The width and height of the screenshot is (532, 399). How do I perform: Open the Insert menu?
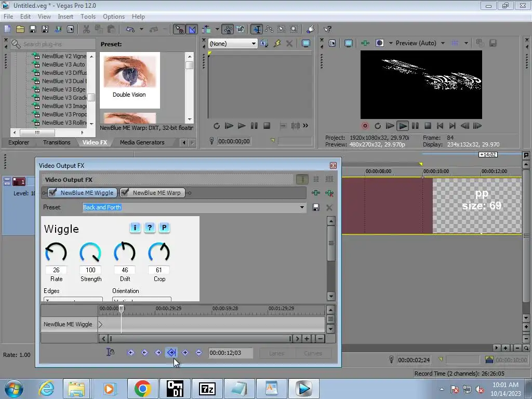(65, 17)
